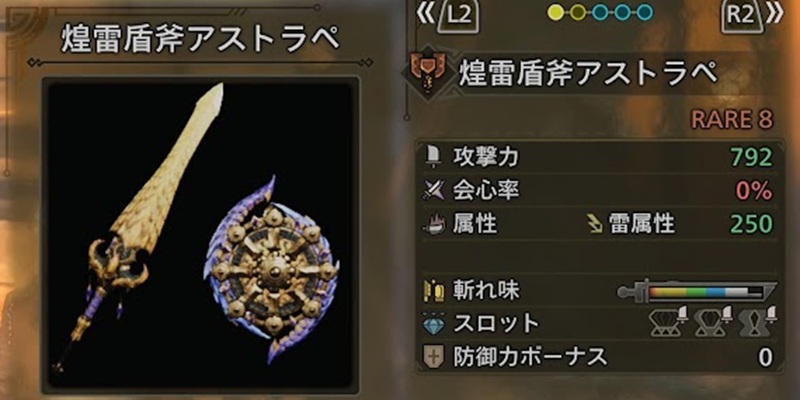Viewport: 800px width, 400px height.
Task: Select the first yellow page indicator dot
Action: [555, 12]
